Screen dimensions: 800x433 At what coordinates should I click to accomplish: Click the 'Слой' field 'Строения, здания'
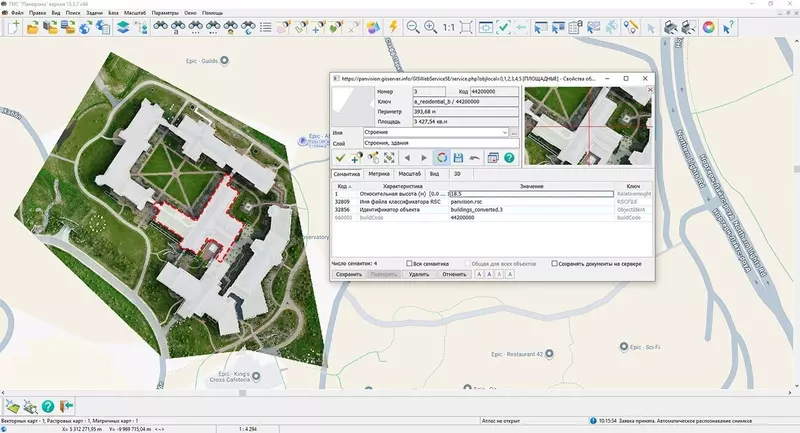click(x=441, y=143)
